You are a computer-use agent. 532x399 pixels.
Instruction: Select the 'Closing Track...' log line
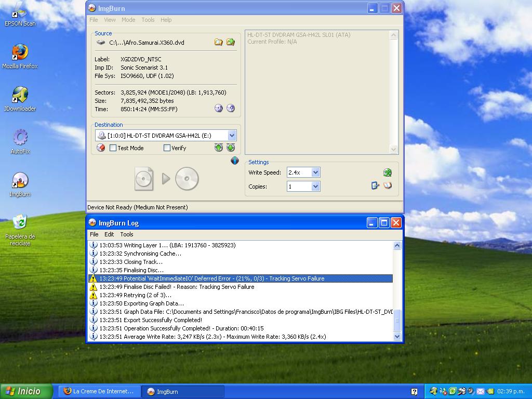tap(240, 262)
